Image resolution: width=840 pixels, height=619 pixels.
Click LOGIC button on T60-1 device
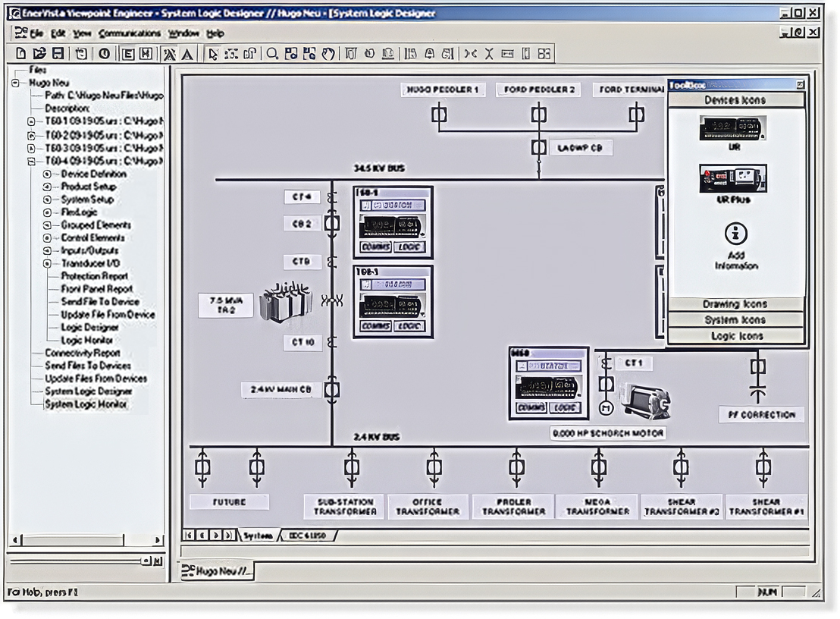(x=409, y=247)
